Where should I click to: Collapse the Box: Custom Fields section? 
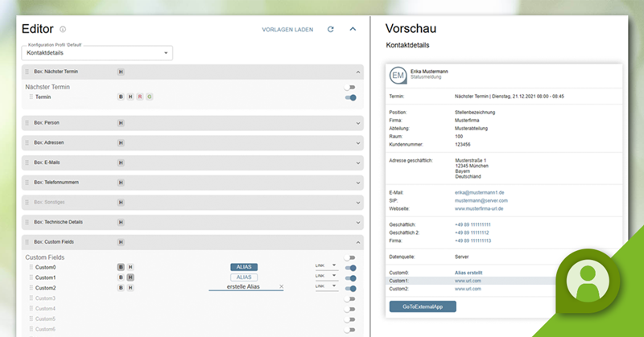pyautogui.click(x=357, y=240)
